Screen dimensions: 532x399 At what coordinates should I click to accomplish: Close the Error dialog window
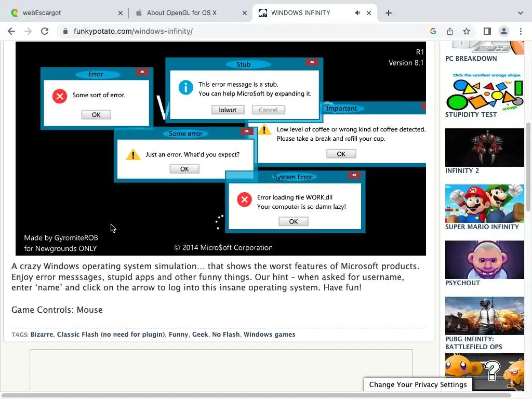coord(142,72)
